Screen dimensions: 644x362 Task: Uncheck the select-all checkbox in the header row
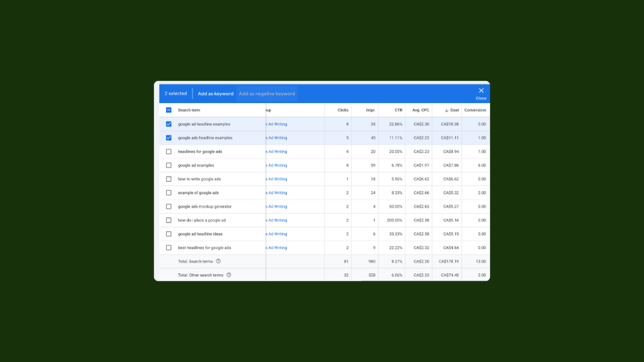tap(169, 109)
